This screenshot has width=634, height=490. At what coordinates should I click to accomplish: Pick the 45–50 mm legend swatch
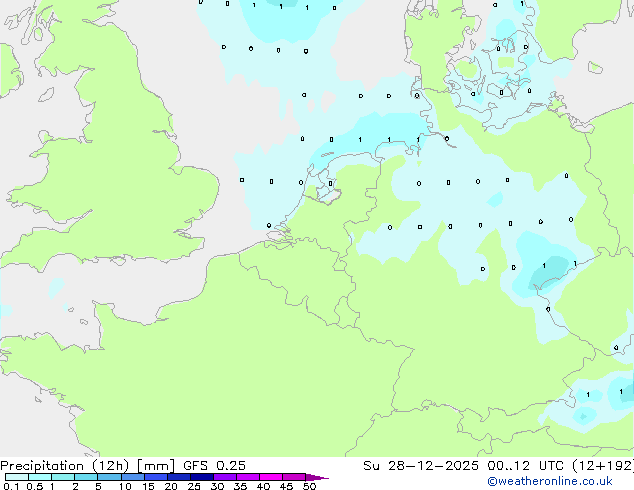[x=294, y=477]
